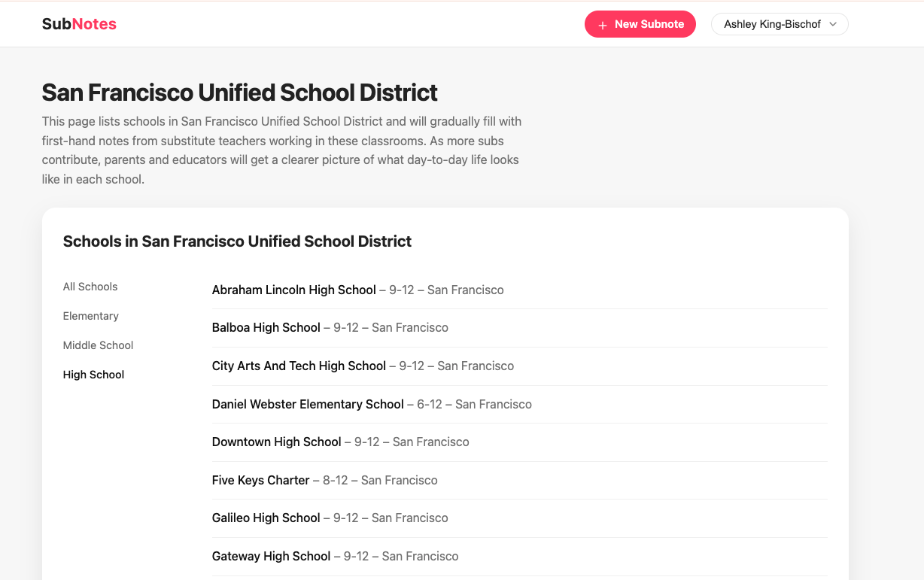Screen dimensions: 924x580
Task: Open Galileo High School
Action: (266, 518)
